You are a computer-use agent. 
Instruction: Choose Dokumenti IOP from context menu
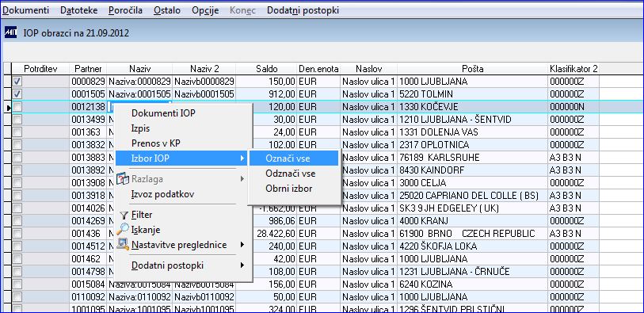click(x=163, y=113)
